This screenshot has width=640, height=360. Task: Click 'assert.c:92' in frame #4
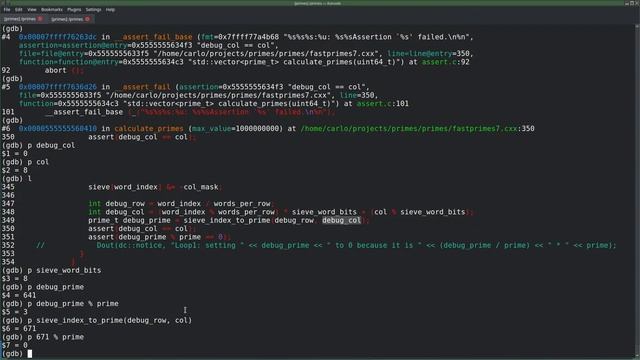tap(445, 62)
